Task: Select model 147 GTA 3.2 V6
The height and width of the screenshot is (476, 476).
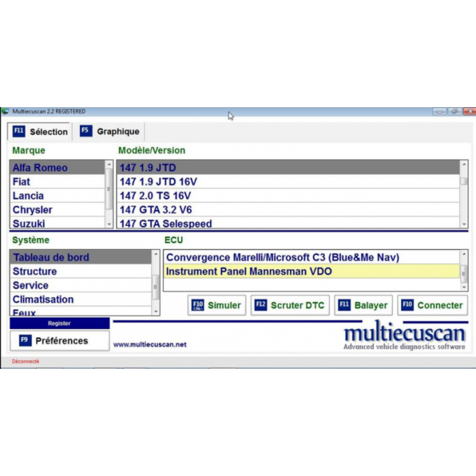Action: click(288, 209)
